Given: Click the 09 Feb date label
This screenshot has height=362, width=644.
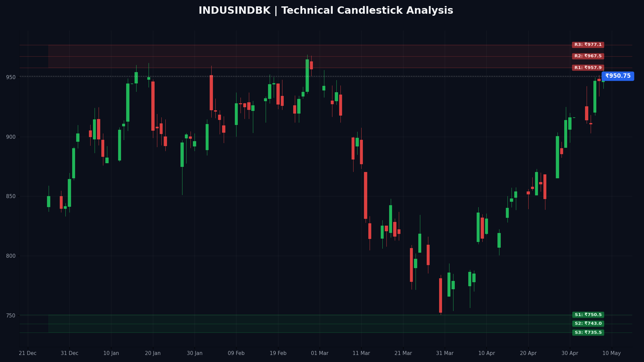Looking at the screenshot, I should click(236, 353).
